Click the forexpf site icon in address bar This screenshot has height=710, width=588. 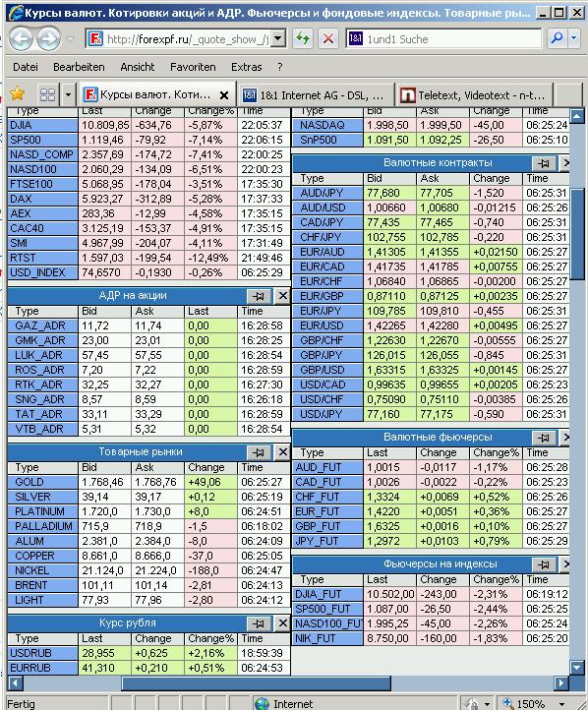[x=95, y=39]
